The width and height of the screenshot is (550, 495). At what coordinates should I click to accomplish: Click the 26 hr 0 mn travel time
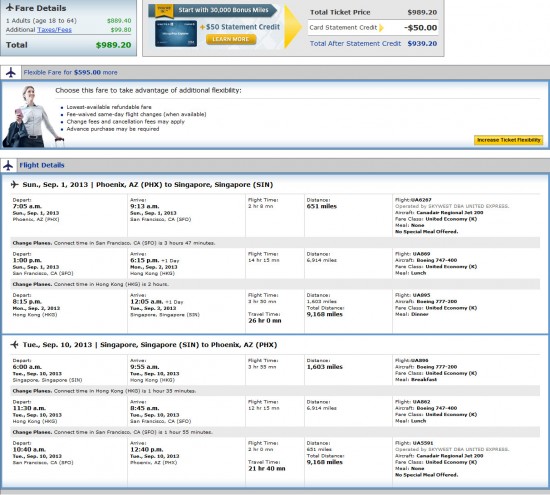coord(265,321)
